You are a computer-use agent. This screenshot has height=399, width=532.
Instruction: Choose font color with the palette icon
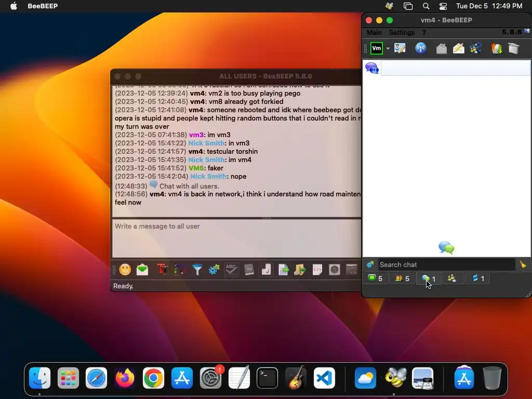[x=180, y=270]
